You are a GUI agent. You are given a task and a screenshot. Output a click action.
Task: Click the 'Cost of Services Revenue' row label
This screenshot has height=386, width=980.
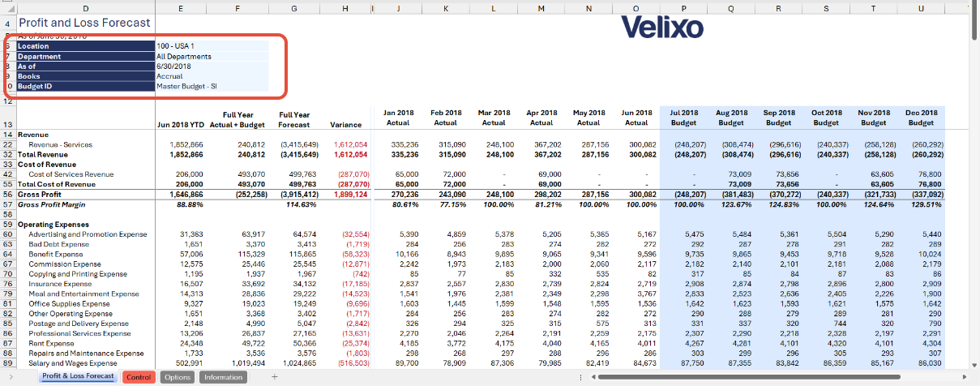(71, 174)
